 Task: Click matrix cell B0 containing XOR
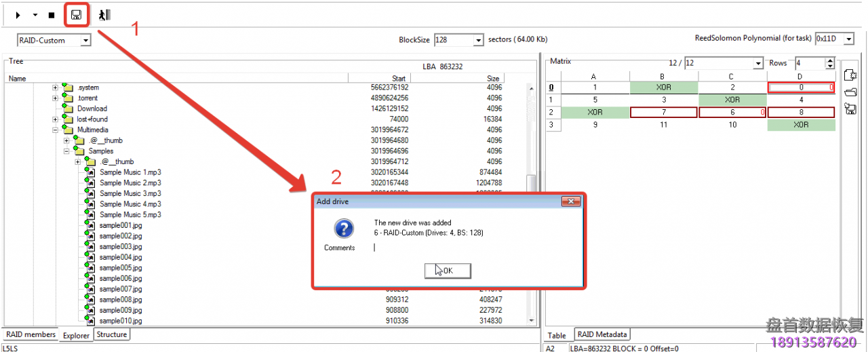664,87
